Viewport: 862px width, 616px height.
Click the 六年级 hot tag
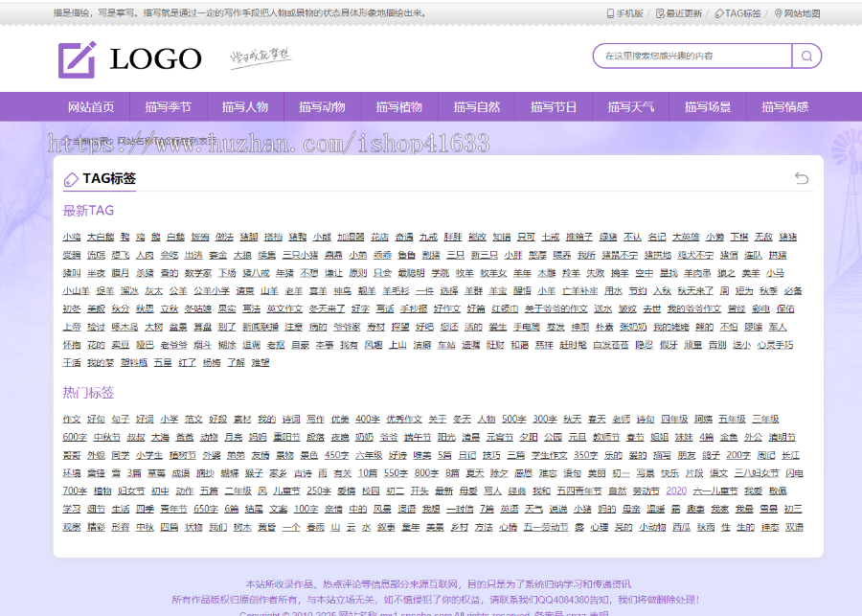[369, 455]
